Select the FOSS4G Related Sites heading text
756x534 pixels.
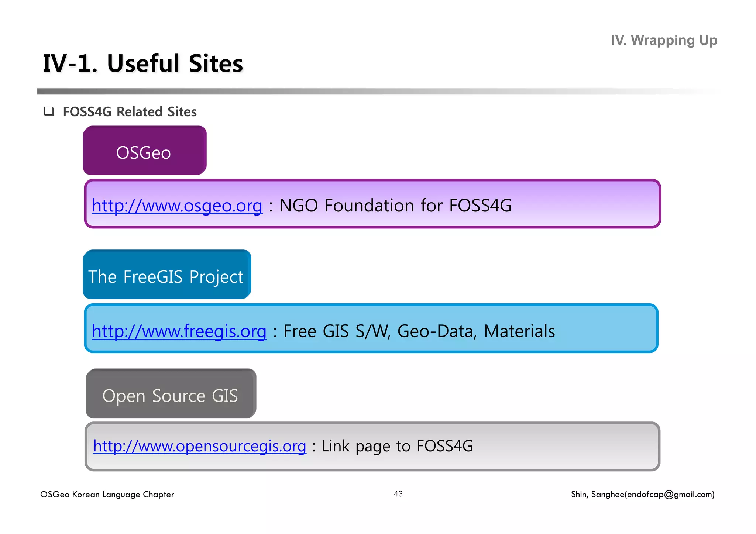(130, 112)
